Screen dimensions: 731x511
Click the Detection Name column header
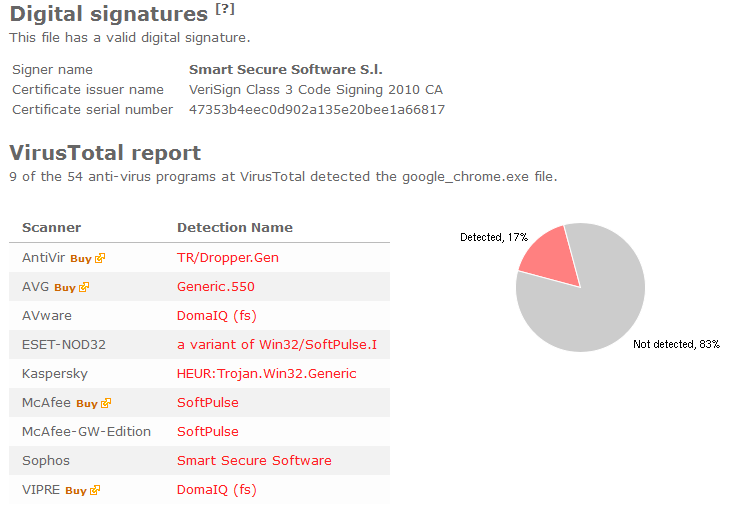[x=234, y=228]
